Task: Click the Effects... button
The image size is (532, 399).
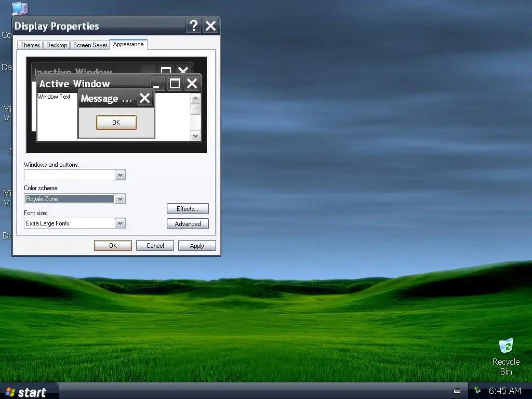Action: [x=188, y=209]
